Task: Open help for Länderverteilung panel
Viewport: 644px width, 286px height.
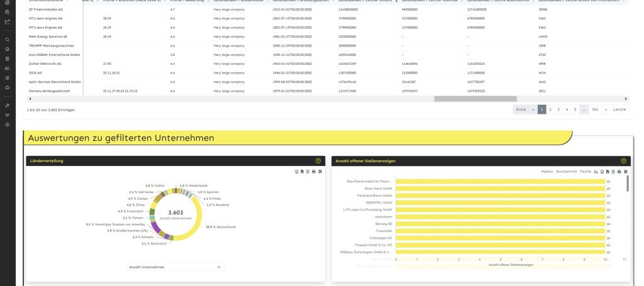Action: pos(318,161)
